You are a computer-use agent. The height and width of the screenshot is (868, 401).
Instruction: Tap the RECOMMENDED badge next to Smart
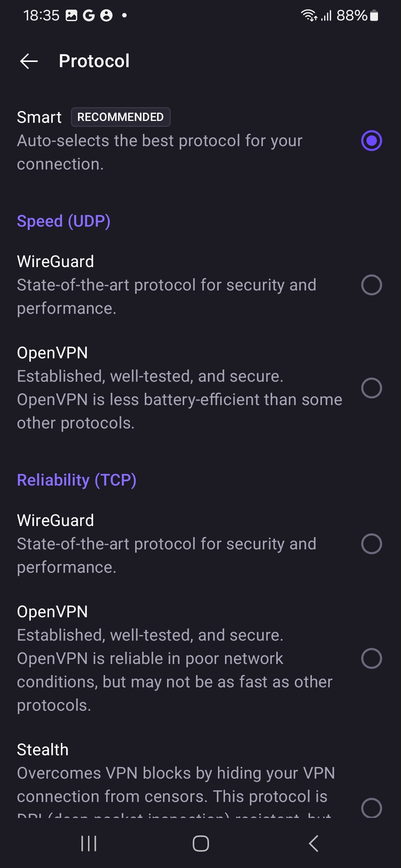120,117
